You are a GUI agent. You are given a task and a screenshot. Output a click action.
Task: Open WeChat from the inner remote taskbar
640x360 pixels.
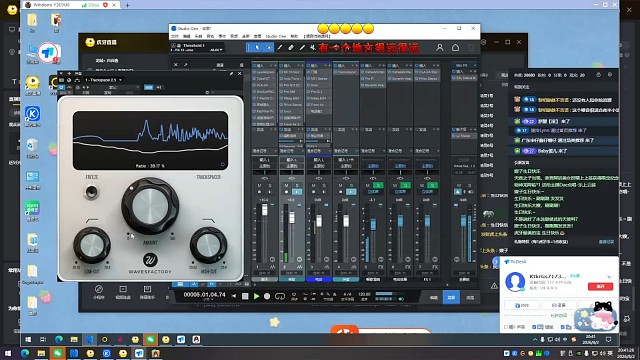click(151, 339)
